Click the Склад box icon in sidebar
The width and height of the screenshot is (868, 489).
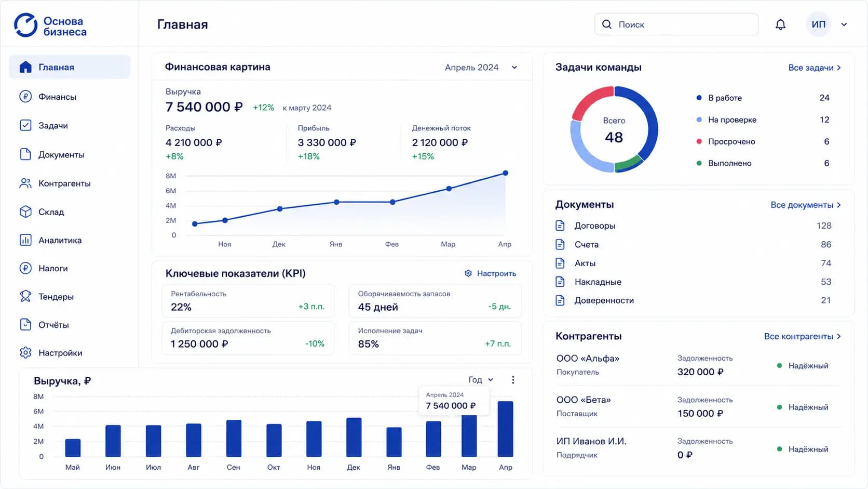pos(25,212)
